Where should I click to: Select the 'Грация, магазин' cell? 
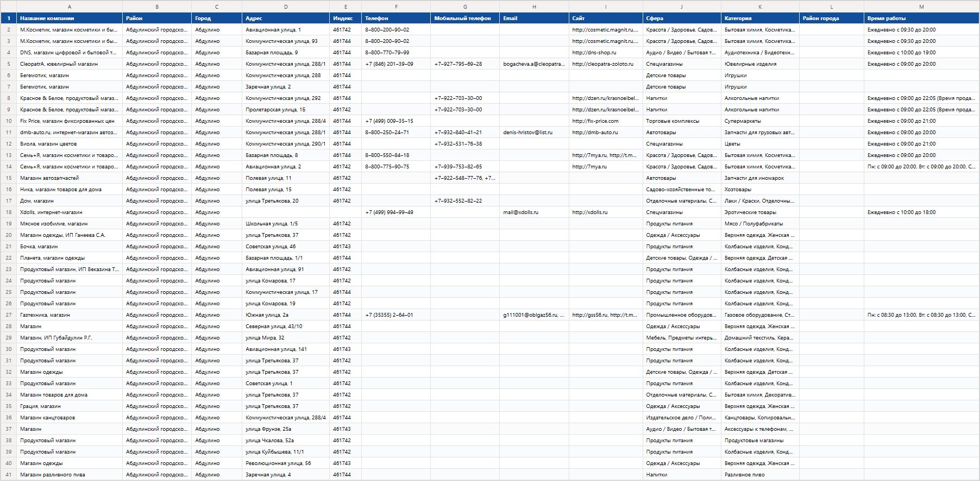coord(70,406)
